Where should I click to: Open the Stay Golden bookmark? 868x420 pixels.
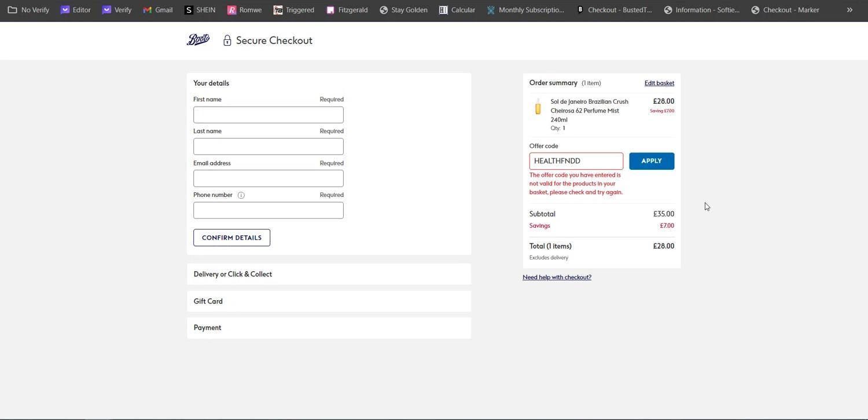403,10
